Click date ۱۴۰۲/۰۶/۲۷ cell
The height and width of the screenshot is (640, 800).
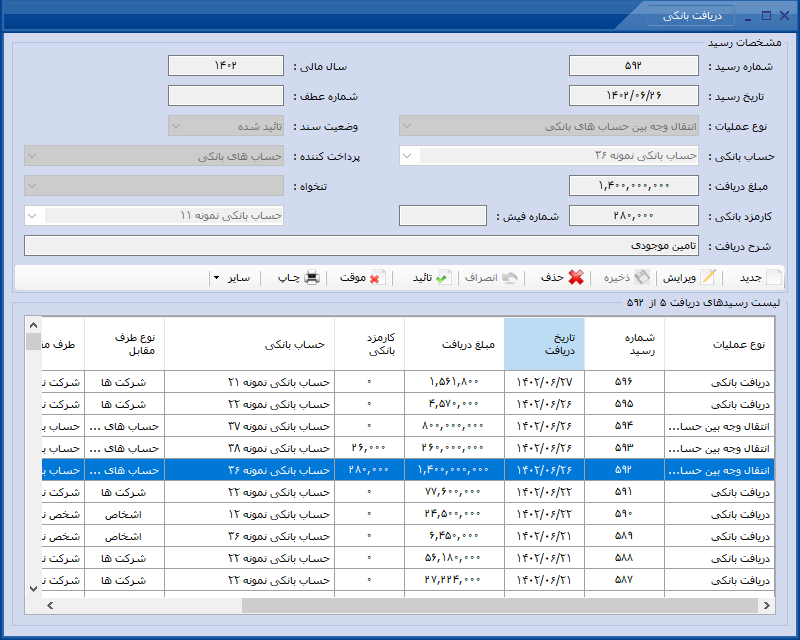pyautogui.click(x=544, y=382)
